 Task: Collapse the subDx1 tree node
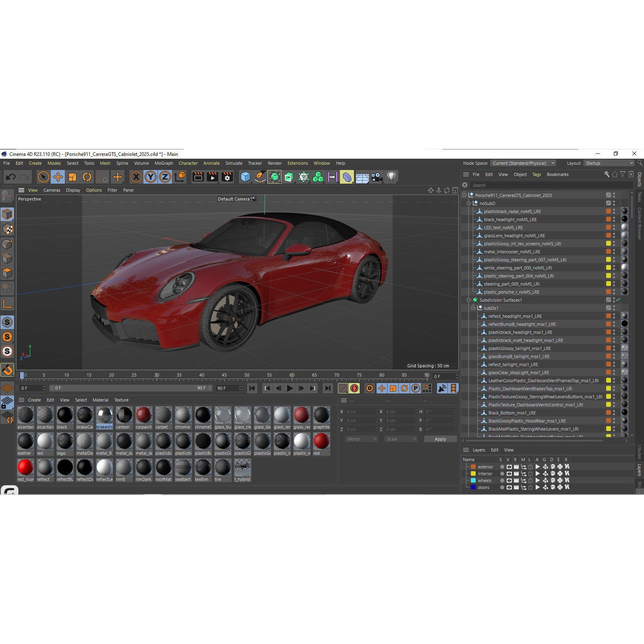tap(473, 308)
